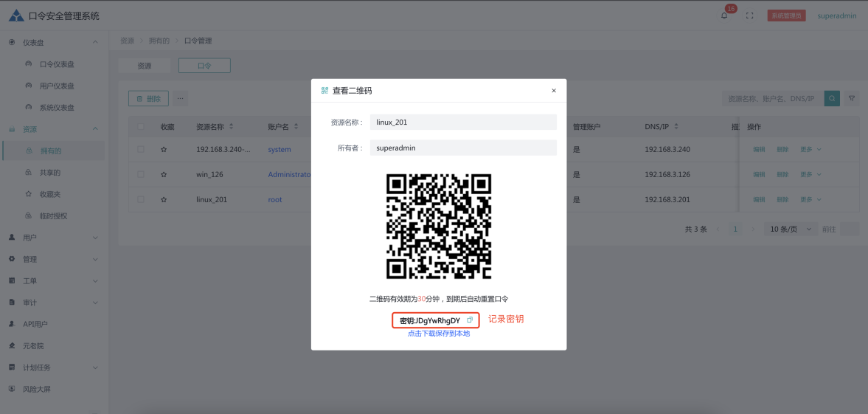This screenshot has height=414, width=868.
Task: Select the linux_201 row checkbox
Action: (x=141, y=199)
